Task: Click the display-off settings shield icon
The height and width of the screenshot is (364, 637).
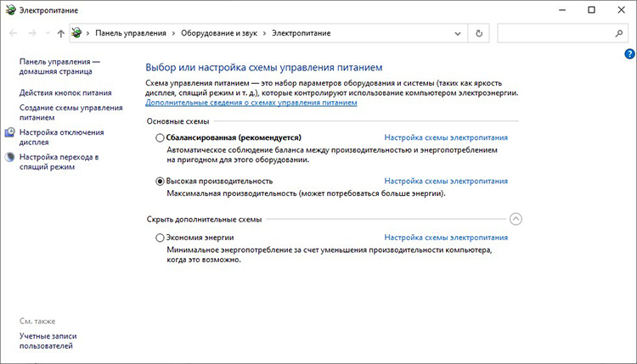Action: 9,132
